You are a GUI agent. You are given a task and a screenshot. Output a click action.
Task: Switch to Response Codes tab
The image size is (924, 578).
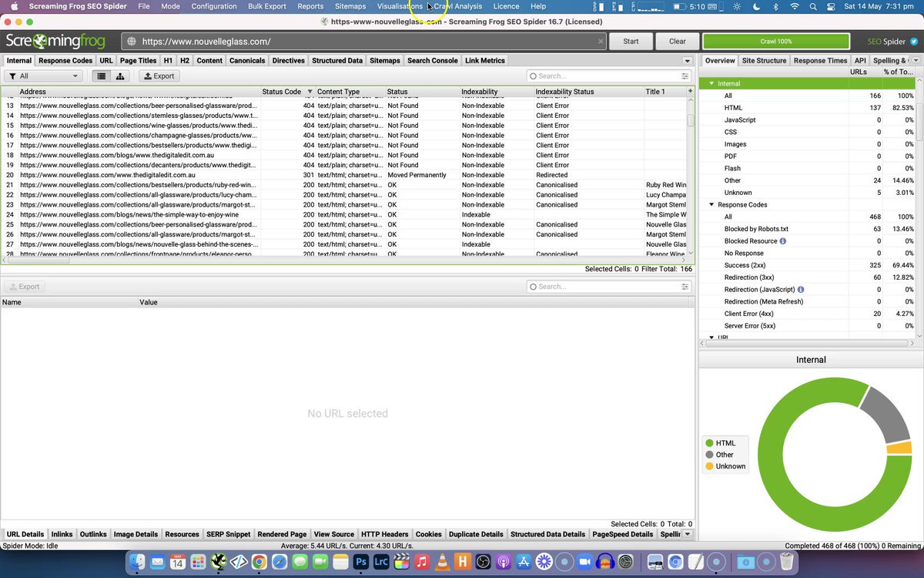(66, 60)
